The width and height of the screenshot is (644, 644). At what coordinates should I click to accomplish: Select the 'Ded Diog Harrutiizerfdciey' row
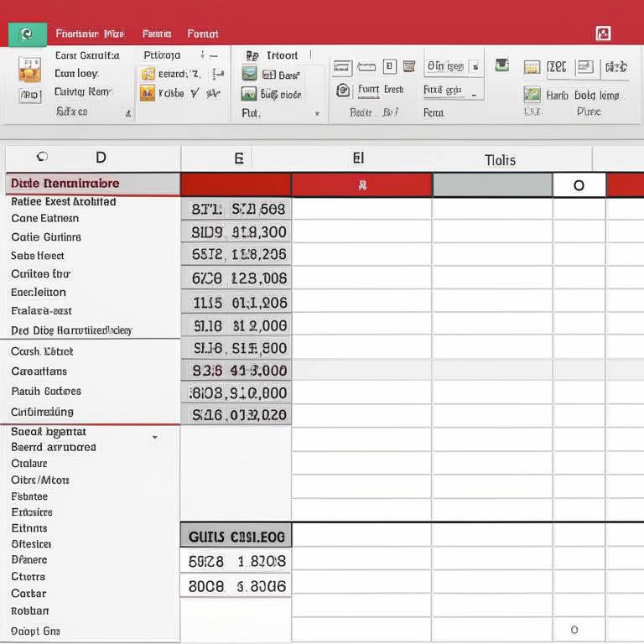tap(71, 330)
